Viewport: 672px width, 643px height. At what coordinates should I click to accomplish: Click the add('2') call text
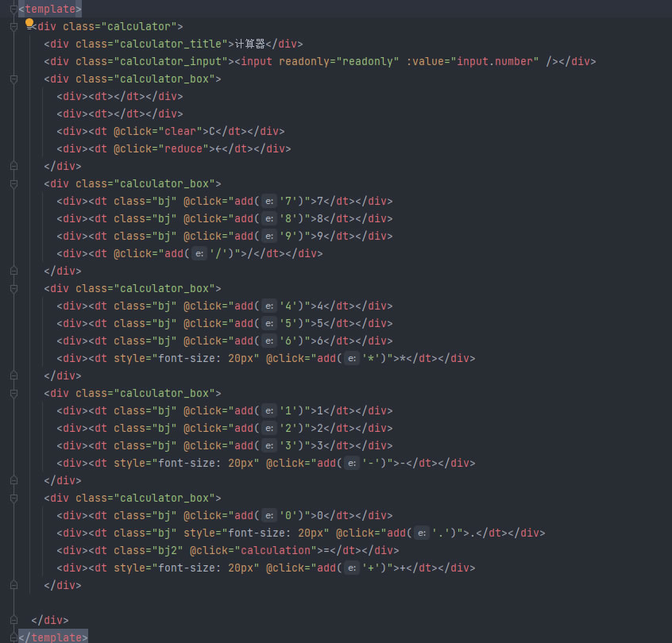(x=269, y=429)
